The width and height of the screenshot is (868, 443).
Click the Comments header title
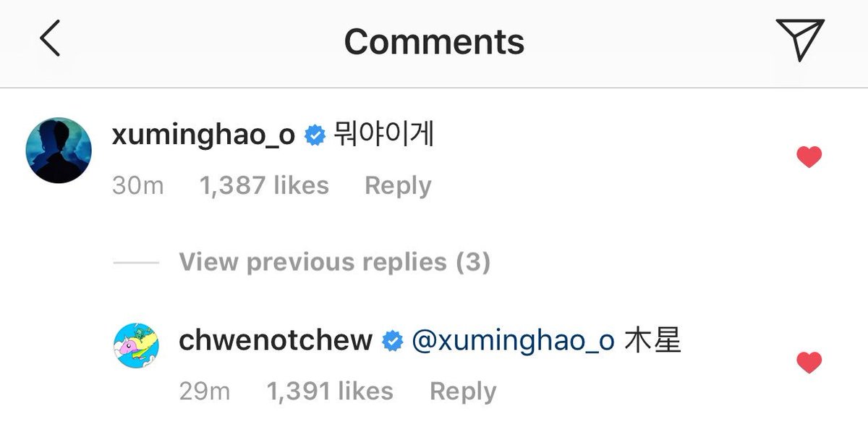[434, 41]
